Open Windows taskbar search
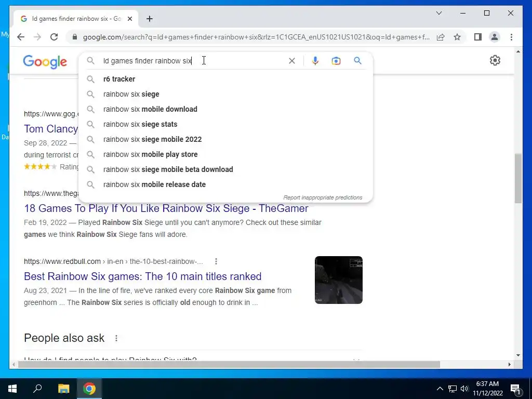The image size is (532, 399). click(37, 389)
